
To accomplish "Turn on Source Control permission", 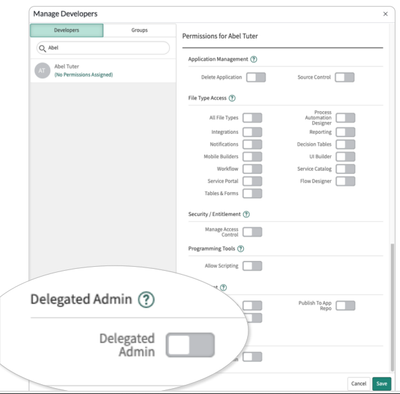I will 345,77.
